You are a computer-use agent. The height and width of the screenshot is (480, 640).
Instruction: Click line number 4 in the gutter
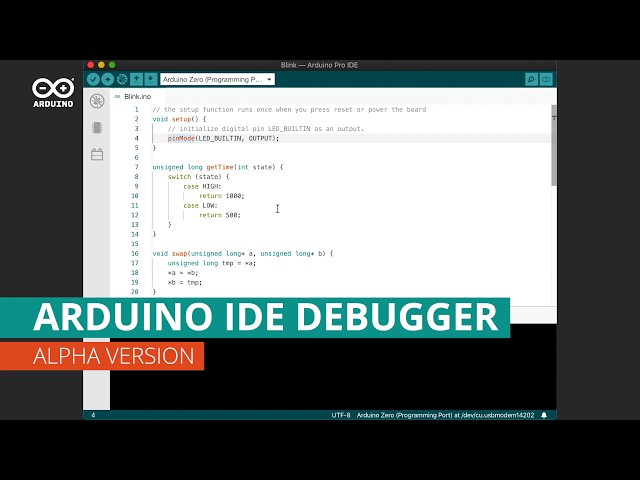click(x=136, y=138)
